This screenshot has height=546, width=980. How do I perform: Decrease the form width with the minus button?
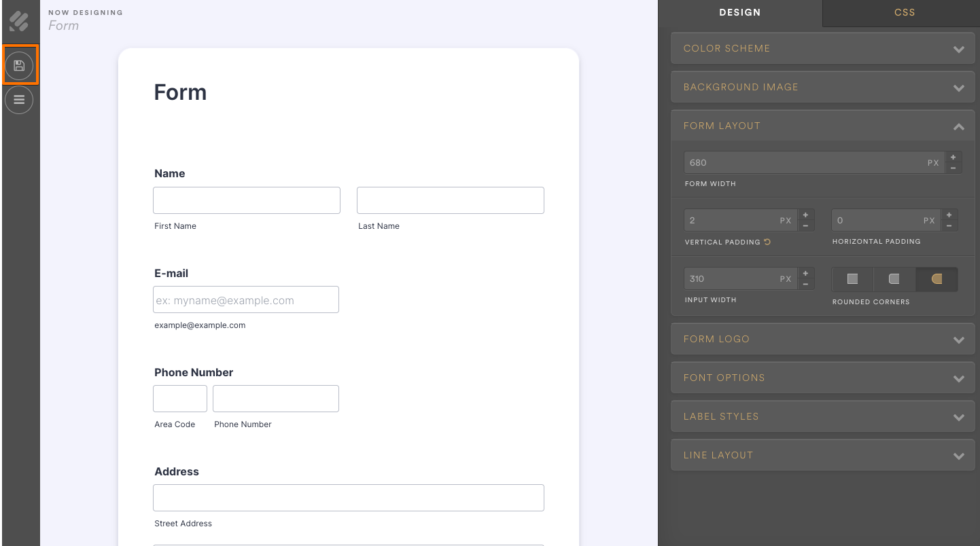tap(953, 168)
